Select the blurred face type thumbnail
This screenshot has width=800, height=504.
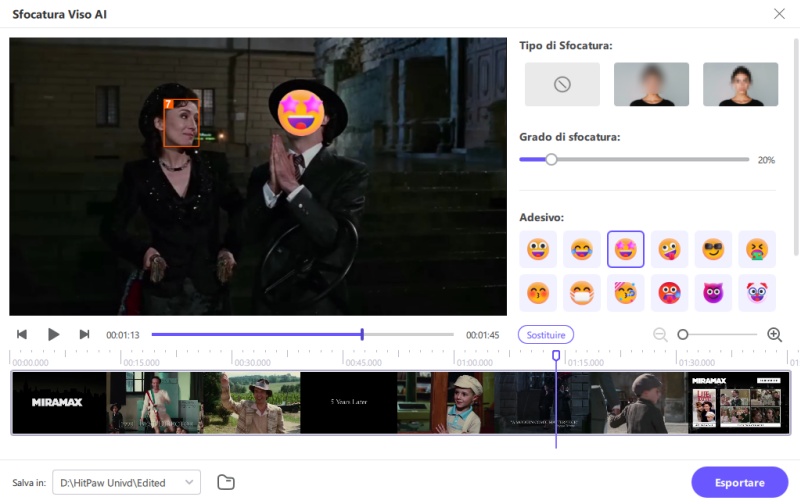651,85
